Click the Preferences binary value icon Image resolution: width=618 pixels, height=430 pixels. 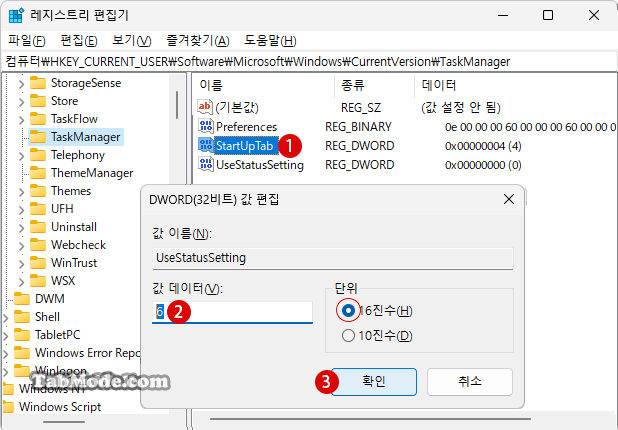(x=206, y=126)
